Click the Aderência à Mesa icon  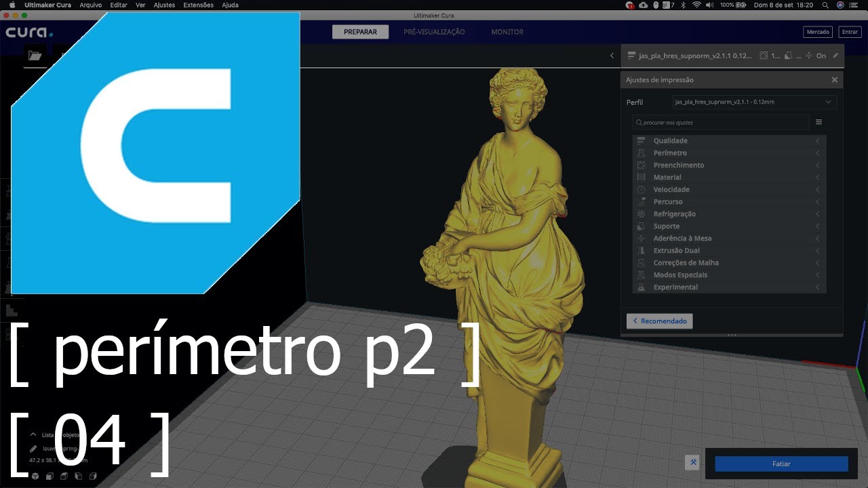[x=641, y=239]
